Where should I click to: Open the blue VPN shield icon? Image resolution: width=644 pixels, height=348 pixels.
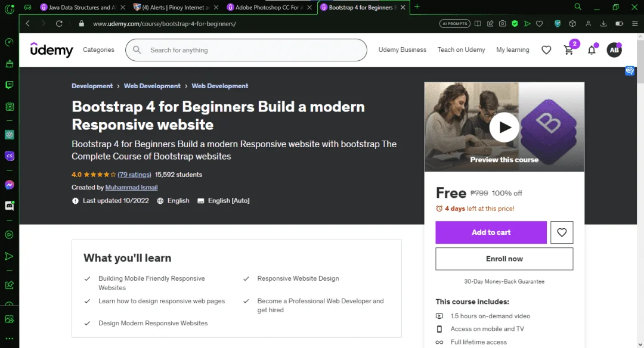tap(558, 23)
